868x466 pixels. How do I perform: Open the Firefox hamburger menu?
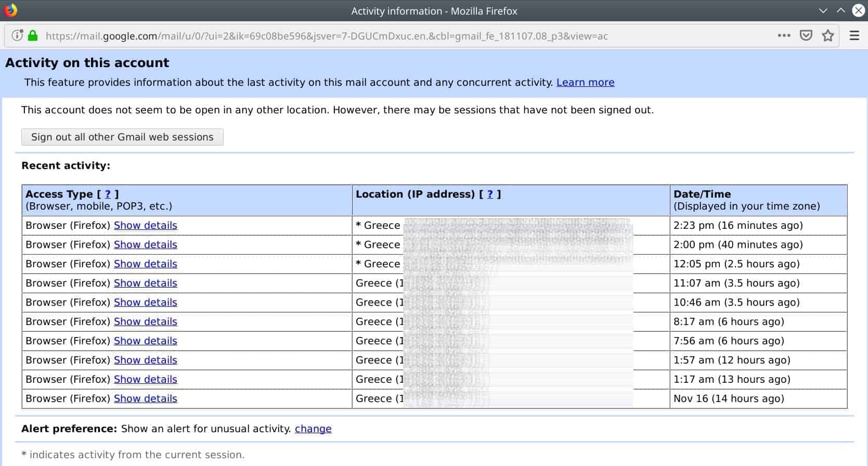(x=854, y=35)
